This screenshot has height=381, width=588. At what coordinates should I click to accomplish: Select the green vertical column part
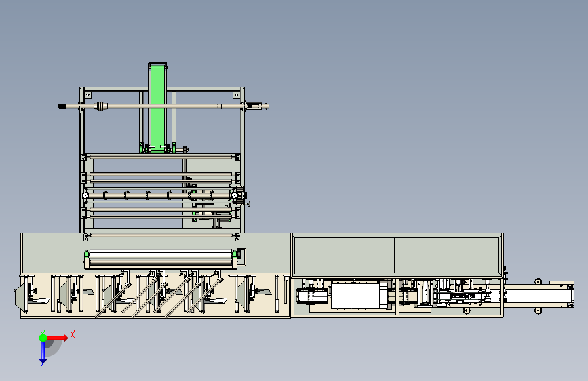click(157, 108)
